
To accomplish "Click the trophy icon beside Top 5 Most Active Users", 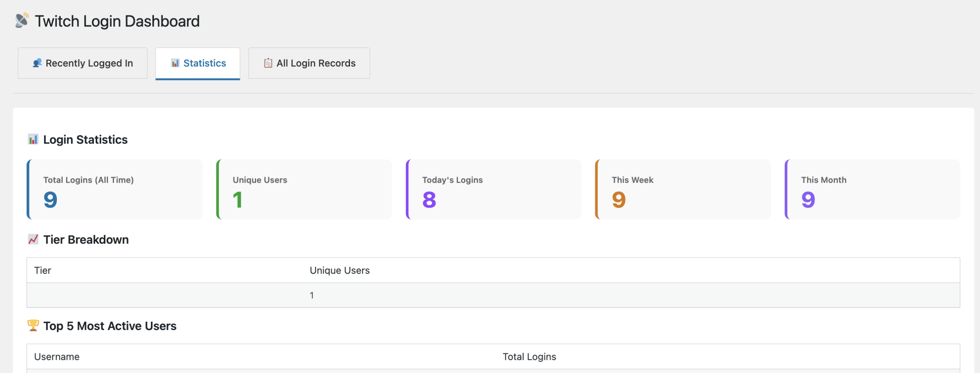I will (33, 326).
